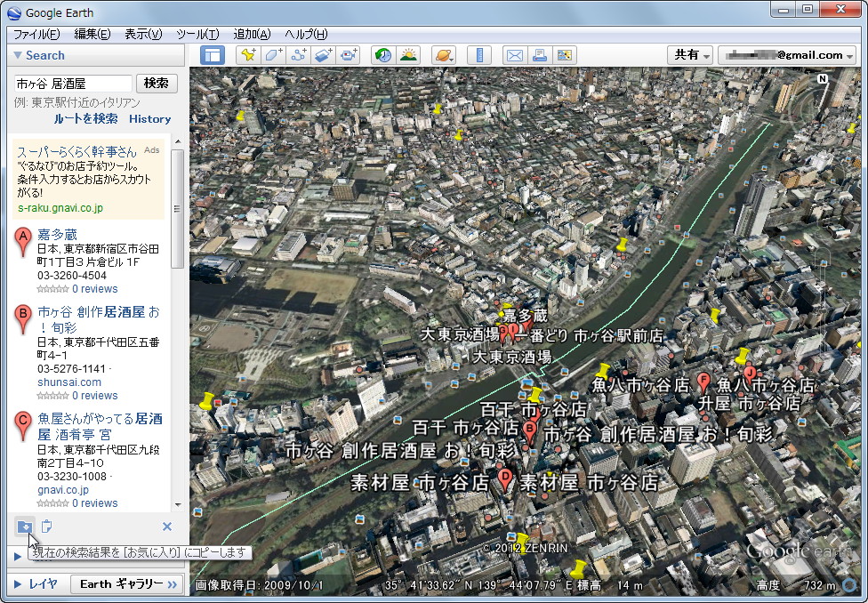
Task: Add a placemark with the pushpin icon
Action: click(248, 55)
